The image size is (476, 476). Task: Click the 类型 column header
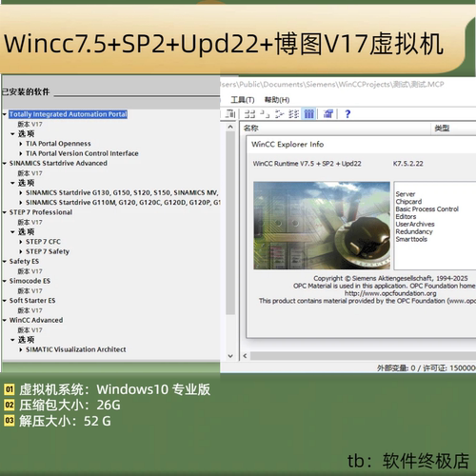[x=442, y=129]
